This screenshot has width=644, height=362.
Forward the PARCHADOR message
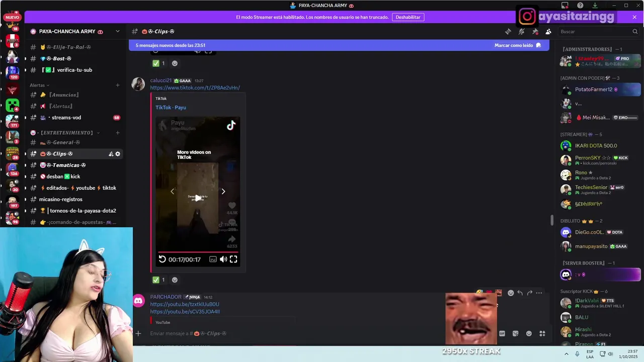[x=529, y=293]
